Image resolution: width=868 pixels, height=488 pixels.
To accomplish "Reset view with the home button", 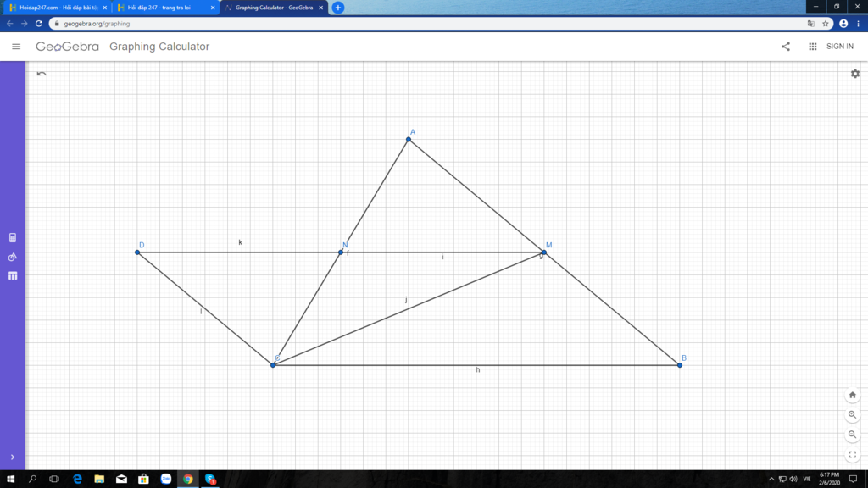I will tap(853, 395).
